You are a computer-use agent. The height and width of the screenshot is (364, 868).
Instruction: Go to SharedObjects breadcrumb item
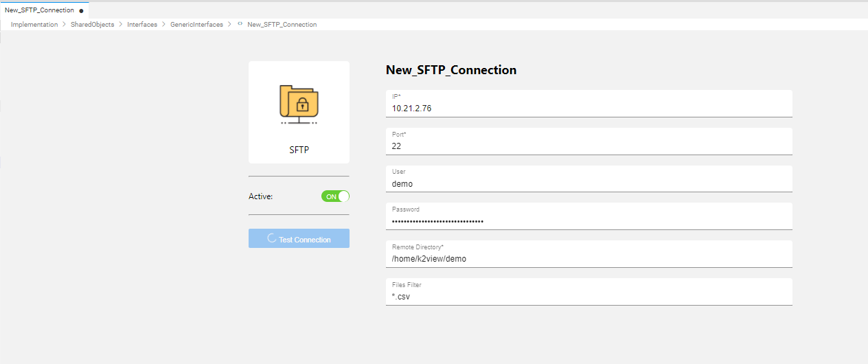[92, 25]
